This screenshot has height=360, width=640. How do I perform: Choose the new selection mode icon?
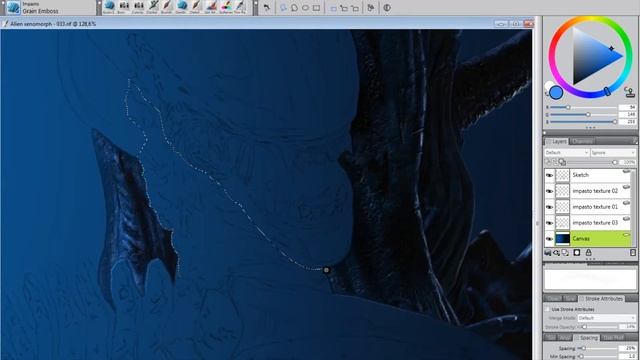333,8
